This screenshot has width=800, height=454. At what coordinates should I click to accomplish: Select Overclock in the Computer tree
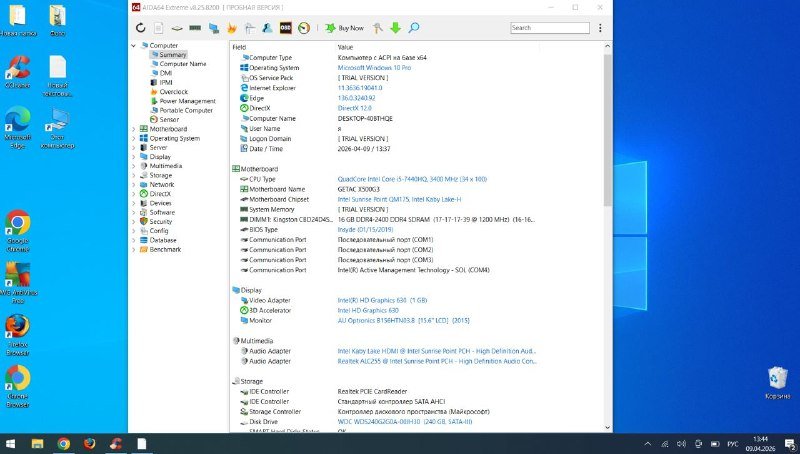pyautogui.click(x=173, y=92)
